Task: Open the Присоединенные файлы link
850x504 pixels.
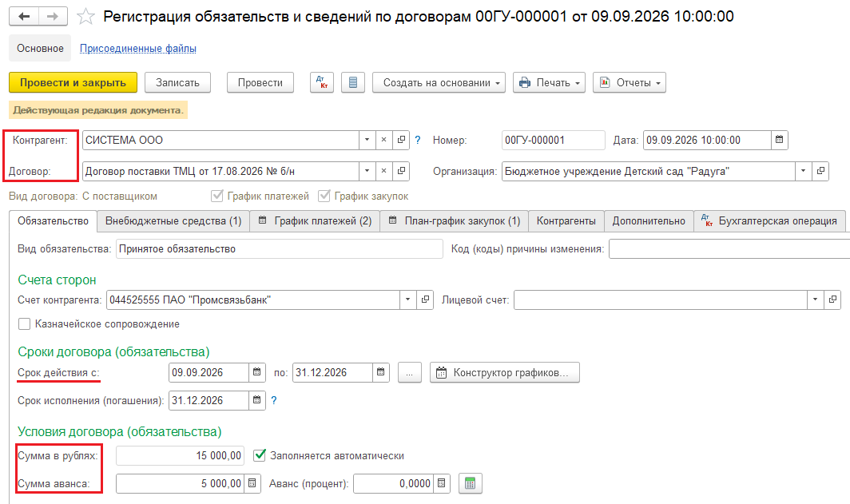Action: coord(138,48)
